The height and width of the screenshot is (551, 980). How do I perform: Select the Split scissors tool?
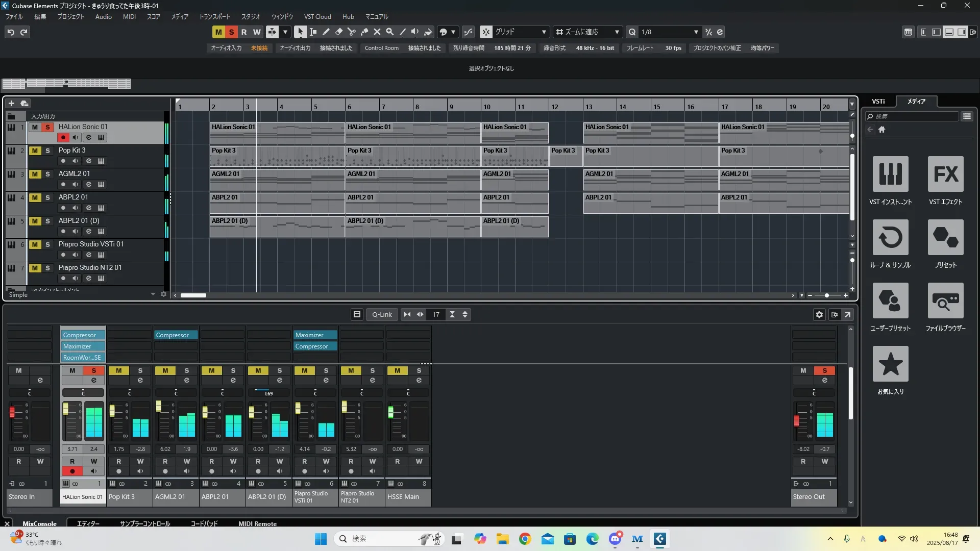tap(351, 32)
